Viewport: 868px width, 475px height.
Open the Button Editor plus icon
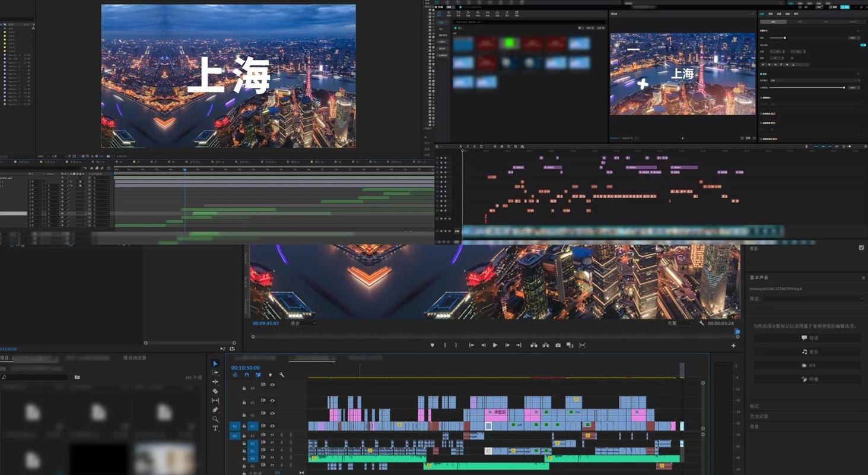[x=733, y=346]
